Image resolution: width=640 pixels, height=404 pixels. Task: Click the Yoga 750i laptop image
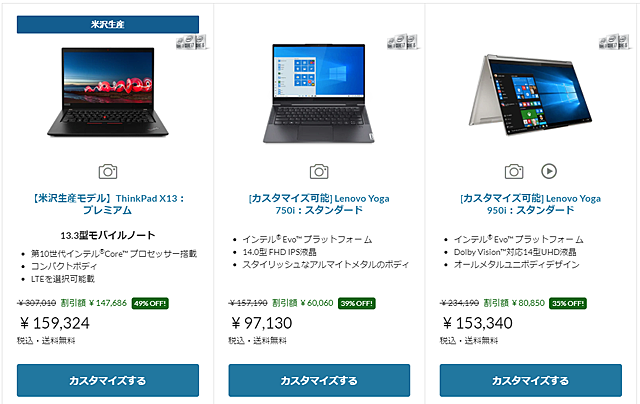pos(319,93)
